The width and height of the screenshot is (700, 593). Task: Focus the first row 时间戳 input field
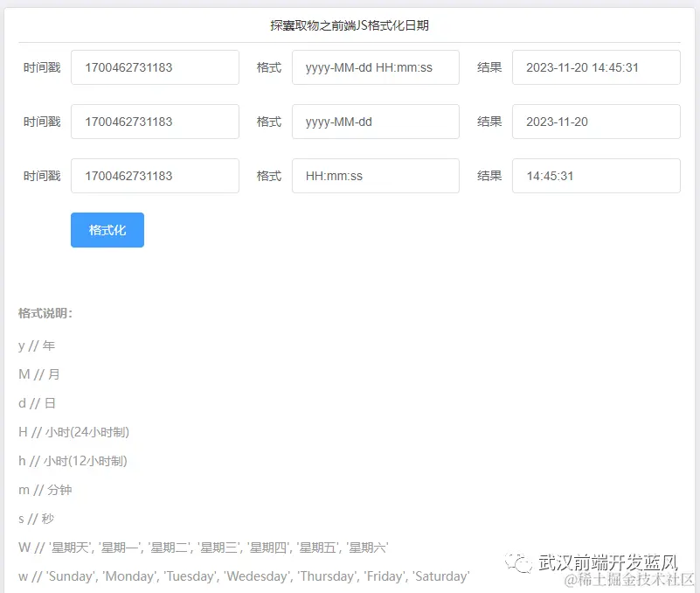coord(155,67)
